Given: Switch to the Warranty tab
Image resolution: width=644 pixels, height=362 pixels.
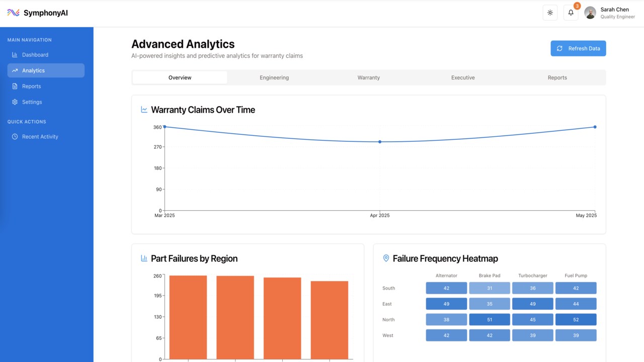Looking at the screenshot, I should click(368, 77).
